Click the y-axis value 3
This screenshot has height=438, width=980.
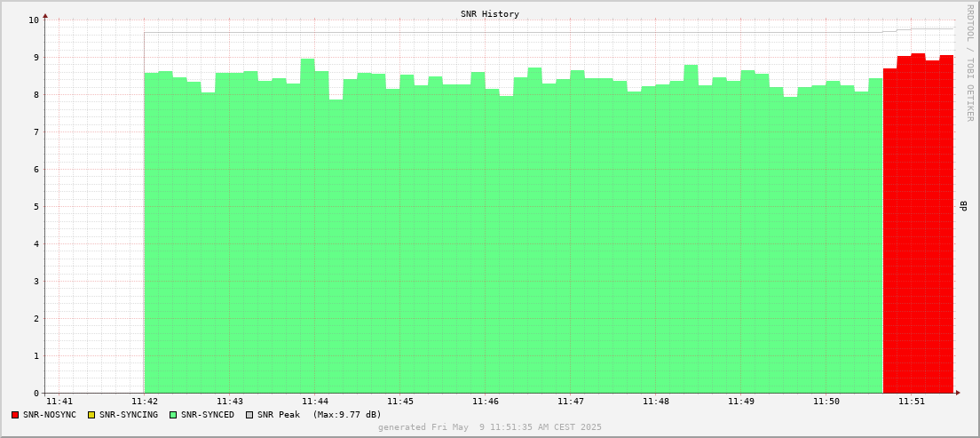(x=36, y=282)
